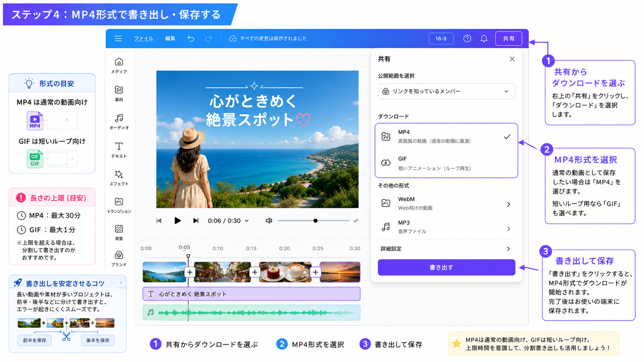Open the ファイル menu
This screenshot has height=362, width=644.
point(144,38)
